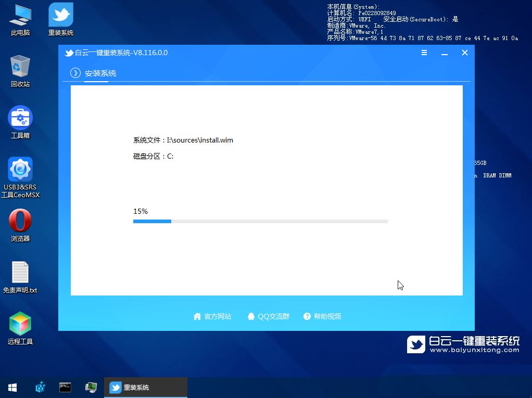The image size is (532, 398).
Task: Switch to the 重装系统 taskbar window
Action: point(146,387)
